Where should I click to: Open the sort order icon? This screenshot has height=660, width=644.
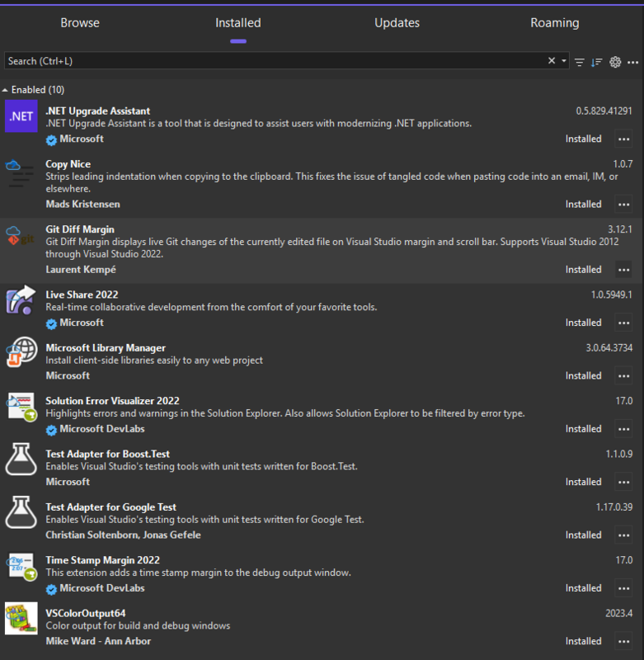pos(596,63)
